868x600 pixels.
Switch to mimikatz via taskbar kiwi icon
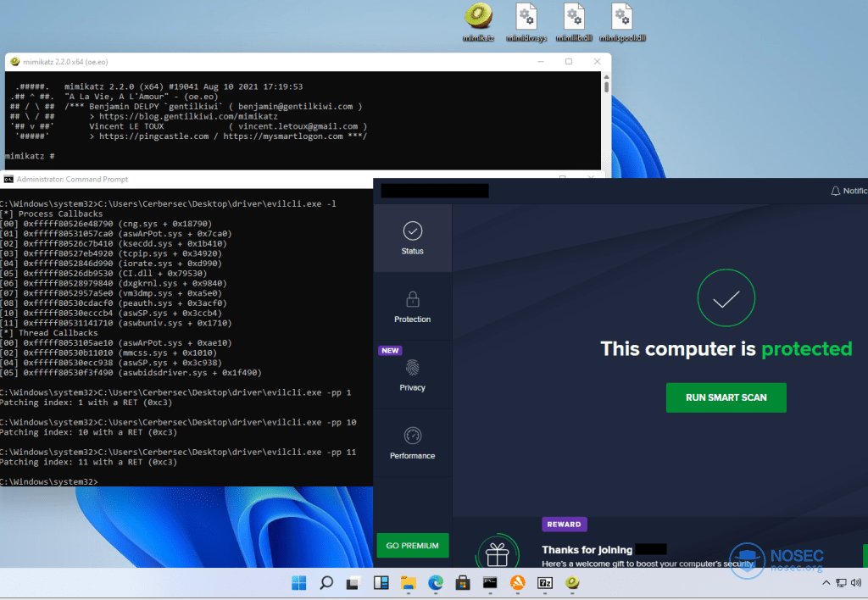pos(572,583)
